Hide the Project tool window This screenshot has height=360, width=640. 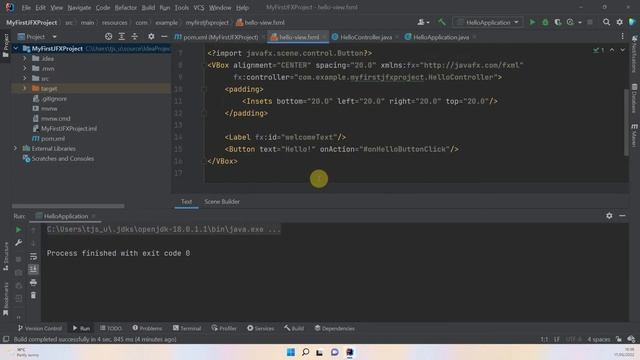[x=164, y=37]
